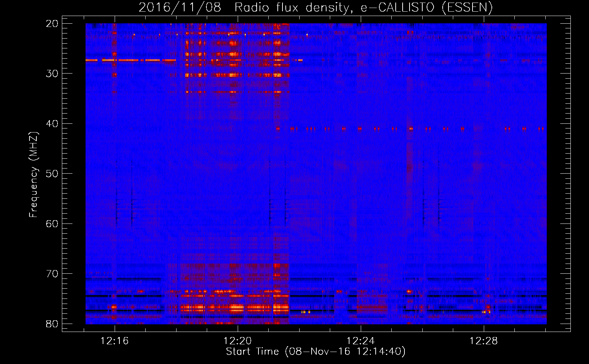The image size is (589, 364).
Task: Click the '50' frequency tick label
Action: pyautogui.click(x=52, y=174)
